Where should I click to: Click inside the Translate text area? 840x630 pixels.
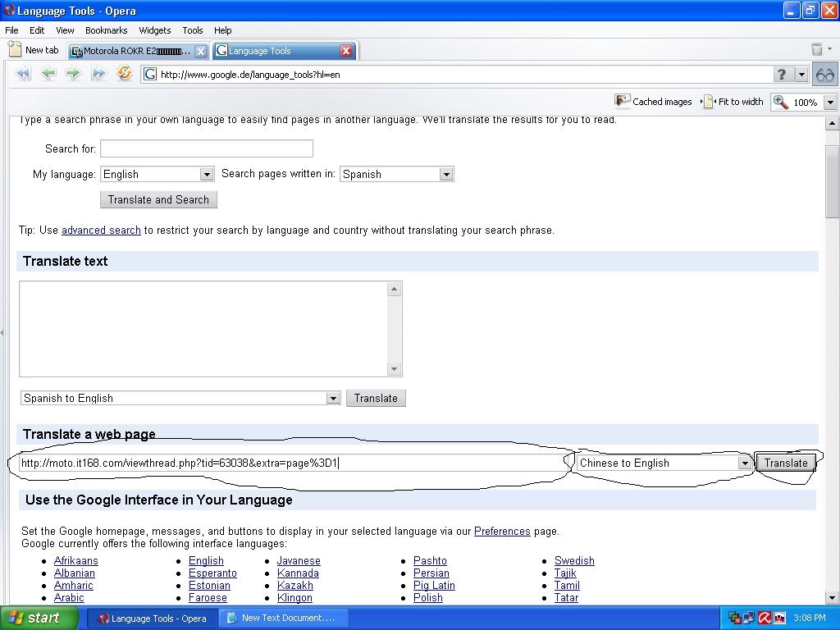203,329
